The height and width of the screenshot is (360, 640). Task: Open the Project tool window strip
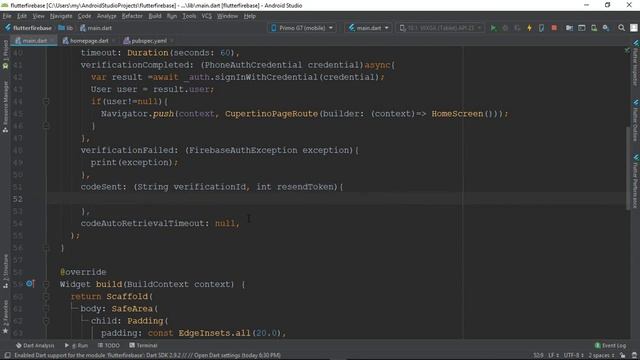coord(5,54)
